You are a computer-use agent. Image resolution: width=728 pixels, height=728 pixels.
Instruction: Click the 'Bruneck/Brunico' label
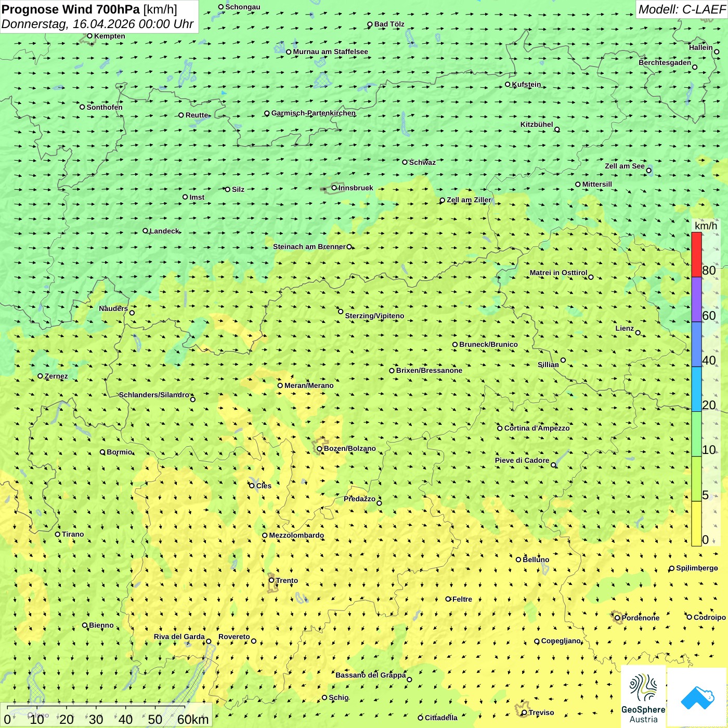[x=488, y=344]
